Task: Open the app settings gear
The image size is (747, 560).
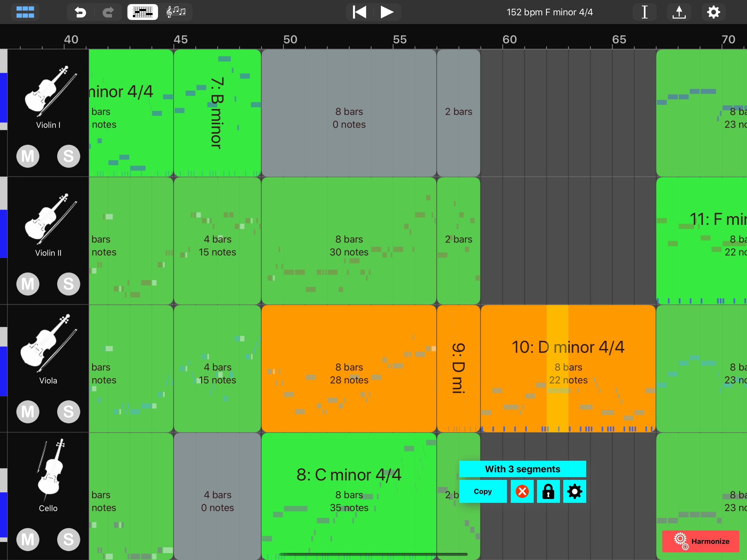Action: (713, 12)
